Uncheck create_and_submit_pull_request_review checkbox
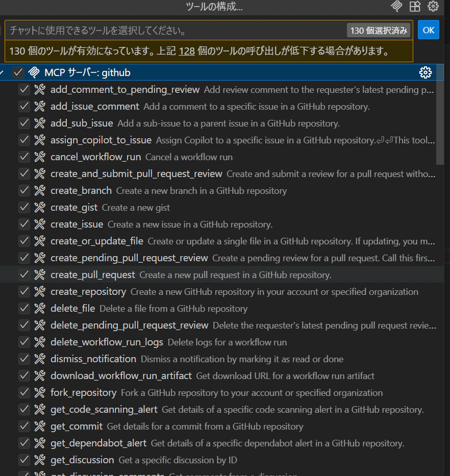Image resolution: width=450 pixels, height=476 pixels. pyautogui.click(x=24, y=173)
